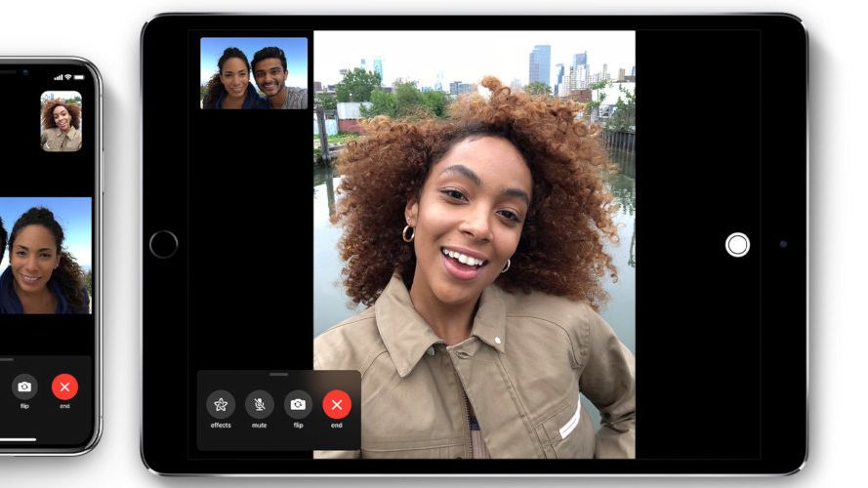Tap the iPhone home indicator bar
Image resolution: width=868 pixels, height=488 pixels.
(18, 440)
